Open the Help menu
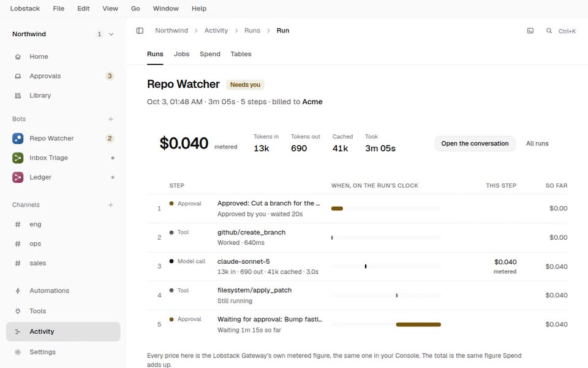Viewport: 588px width, 368px height. (199, 8)
